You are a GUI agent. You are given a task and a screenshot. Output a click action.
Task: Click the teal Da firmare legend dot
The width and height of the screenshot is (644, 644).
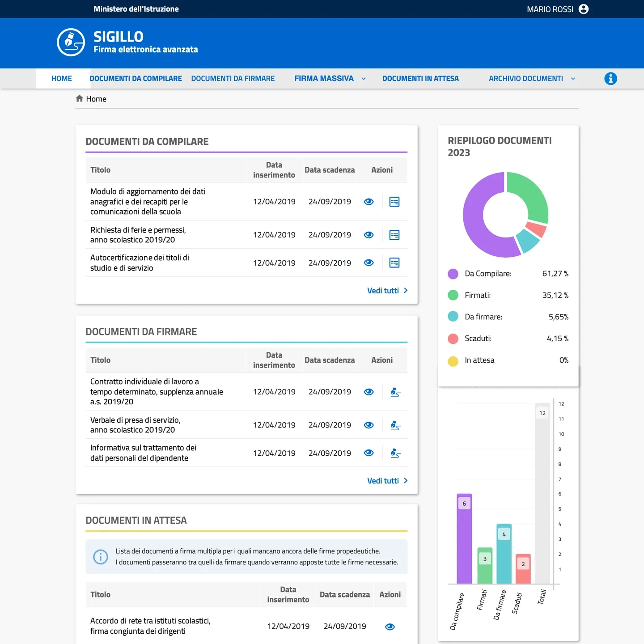tap(453, 317)
